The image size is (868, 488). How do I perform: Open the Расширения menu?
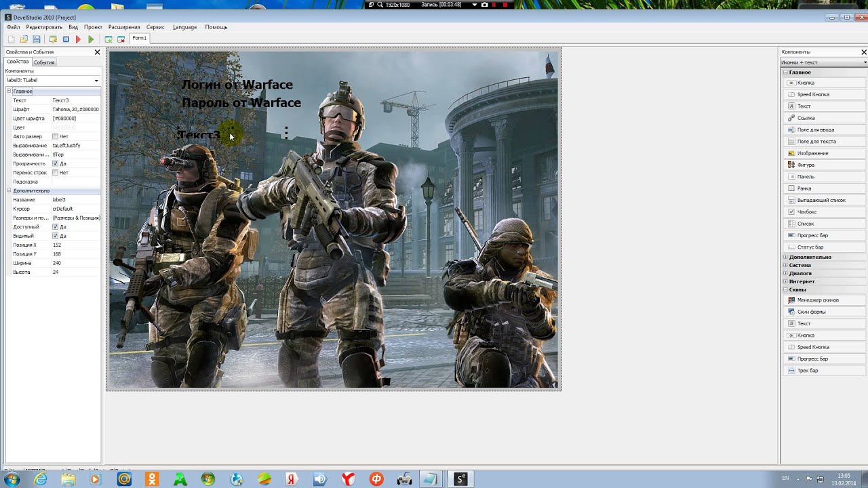(124, 27)
